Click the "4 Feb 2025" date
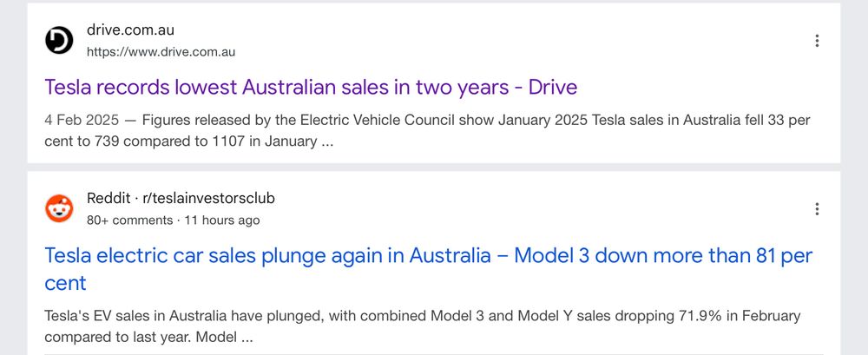Viewport: 868px width, 355px height. pos(82,120)
